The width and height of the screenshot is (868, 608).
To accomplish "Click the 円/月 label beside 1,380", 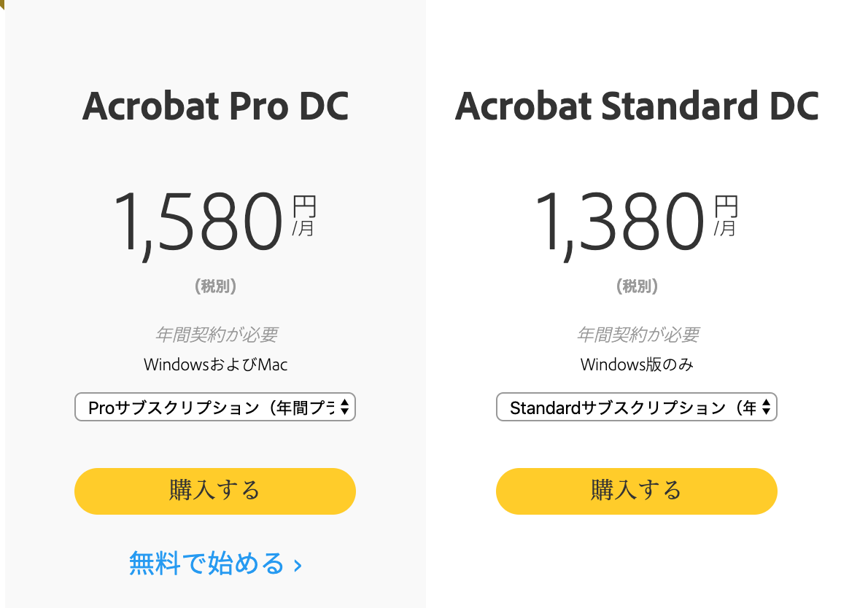I will click(726, 216).
